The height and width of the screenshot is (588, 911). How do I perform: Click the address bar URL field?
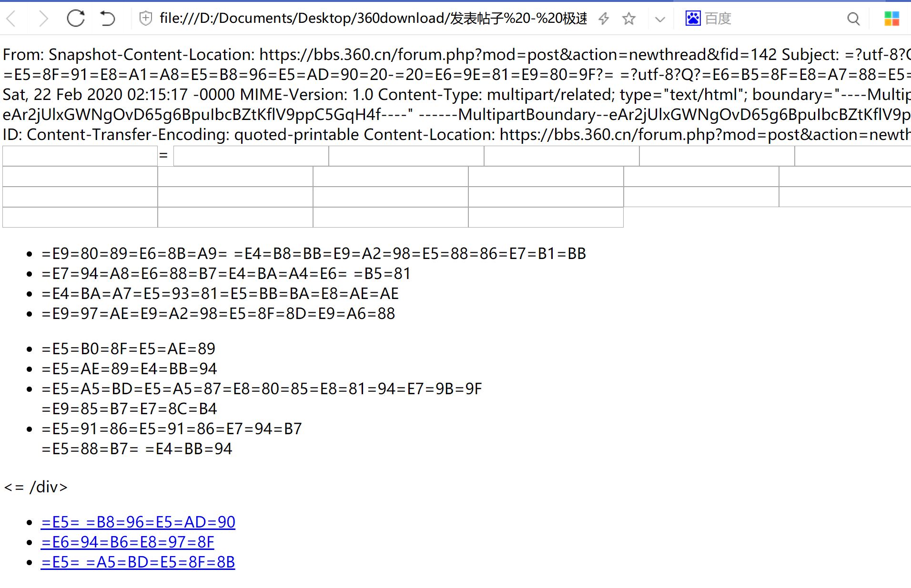pos(373,19)
